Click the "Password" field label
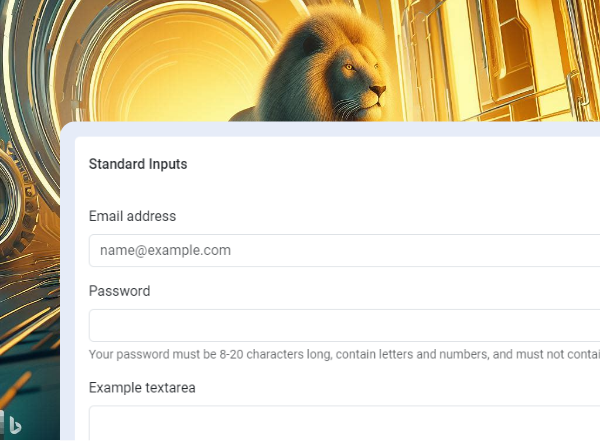Image resolution: width=600 pixels, height=441 pixels. (119, 291)
